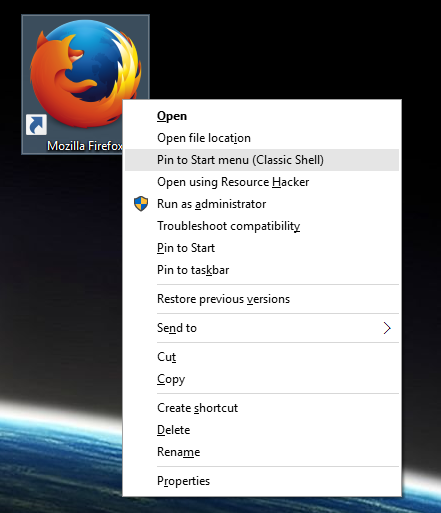Select Open file location
The width and height of the screenshot is (441, 513).
262,138
